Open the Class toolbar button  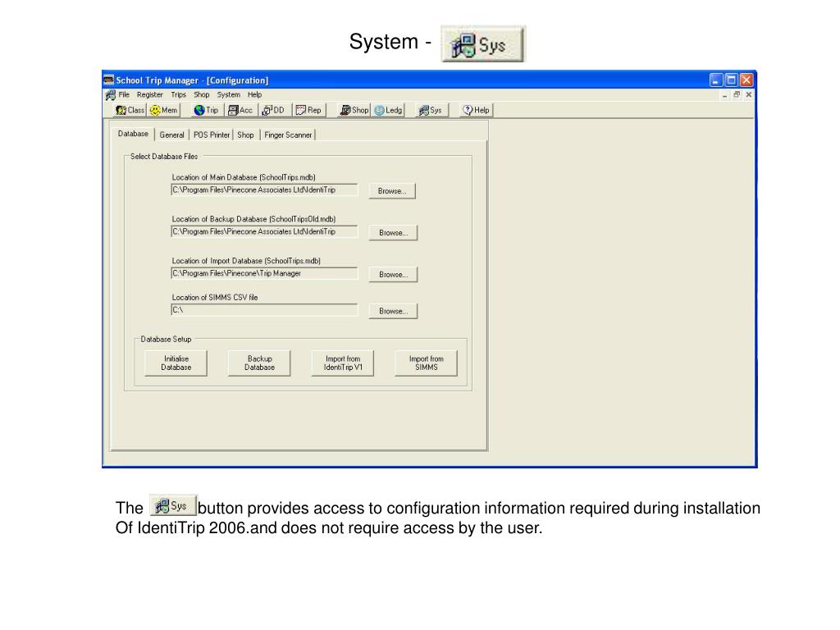[x=130, y=110]
